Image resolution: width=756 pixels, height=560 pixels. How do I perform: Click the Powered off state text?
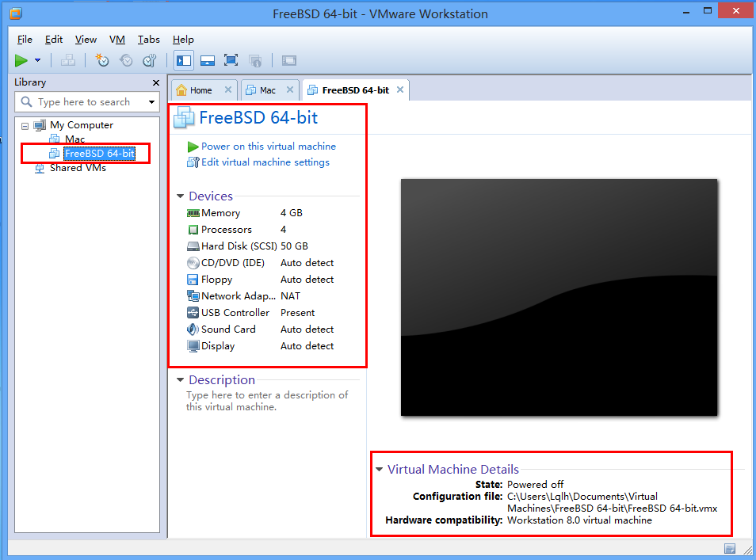click(535, 484)
